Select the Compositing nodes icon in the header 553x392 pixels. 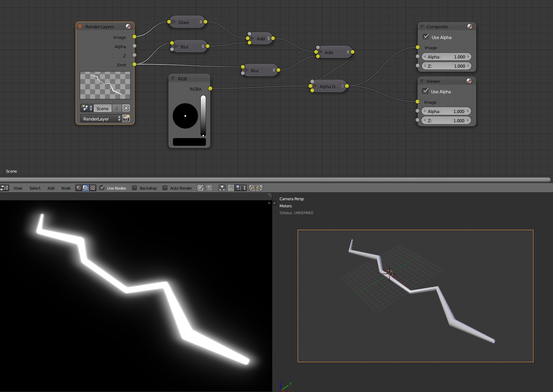[85, 188]
